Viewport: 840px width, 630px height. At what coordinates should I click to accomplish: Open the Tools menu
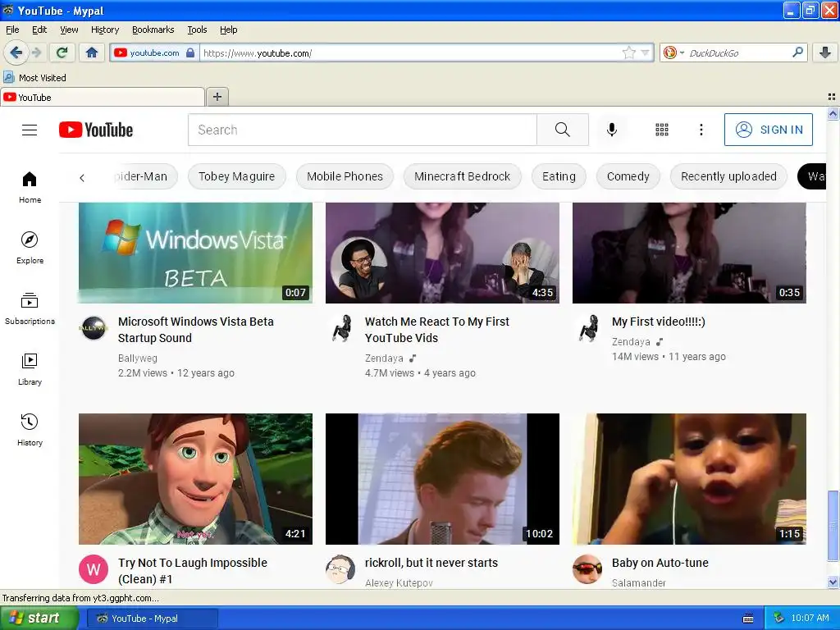pyautogui.click(x=197, y=30)
